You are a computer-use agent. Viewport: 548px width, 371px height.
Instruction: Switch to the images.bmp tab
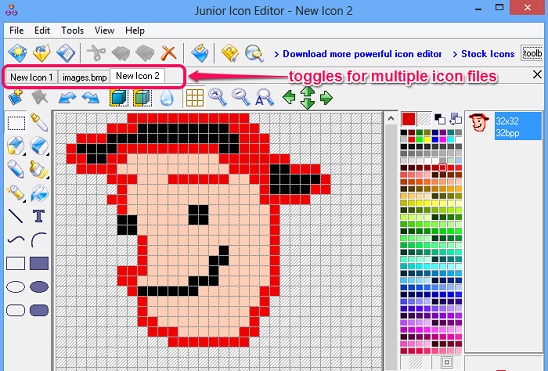(84, 77)
